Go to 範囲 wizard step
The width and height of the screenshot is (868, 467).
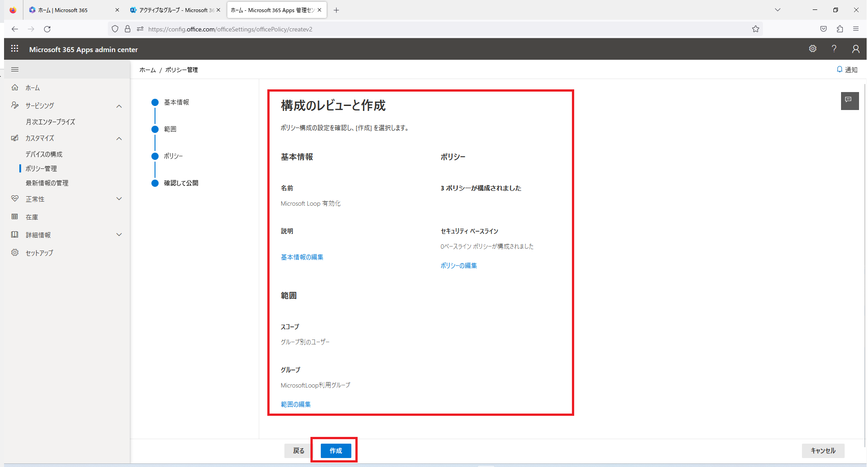point(170,129)
